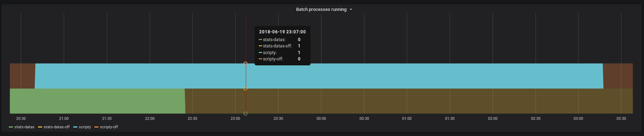
Task: Click the 22:30 time axis label
Action: tap(192, 119)
